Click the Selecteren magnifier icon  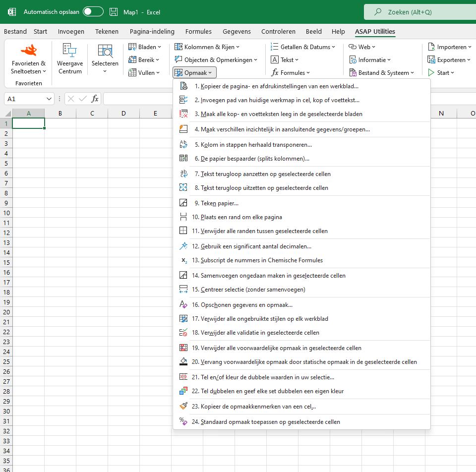click(x=105, y=51)
